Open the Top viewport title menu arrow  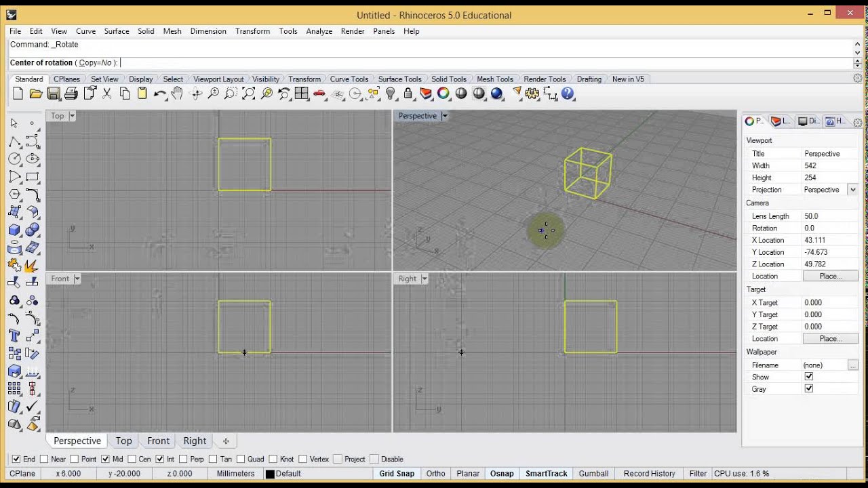click(72, 116)
